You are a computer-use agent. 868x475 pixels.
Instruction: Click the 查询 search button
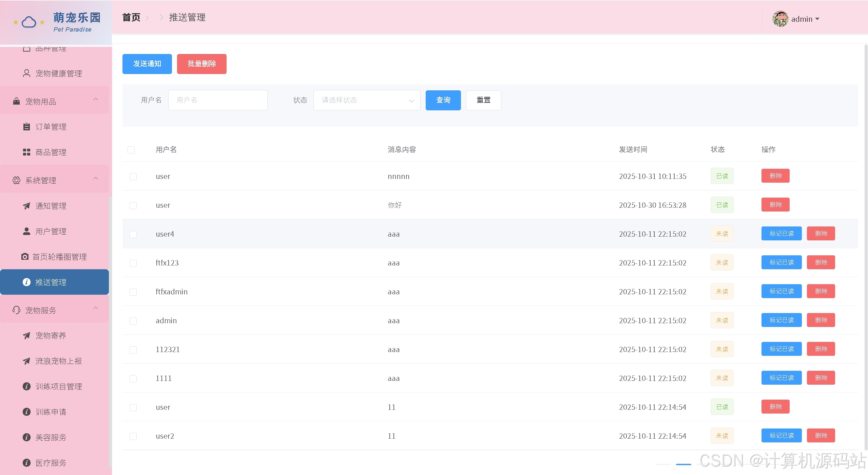point(443,100)
